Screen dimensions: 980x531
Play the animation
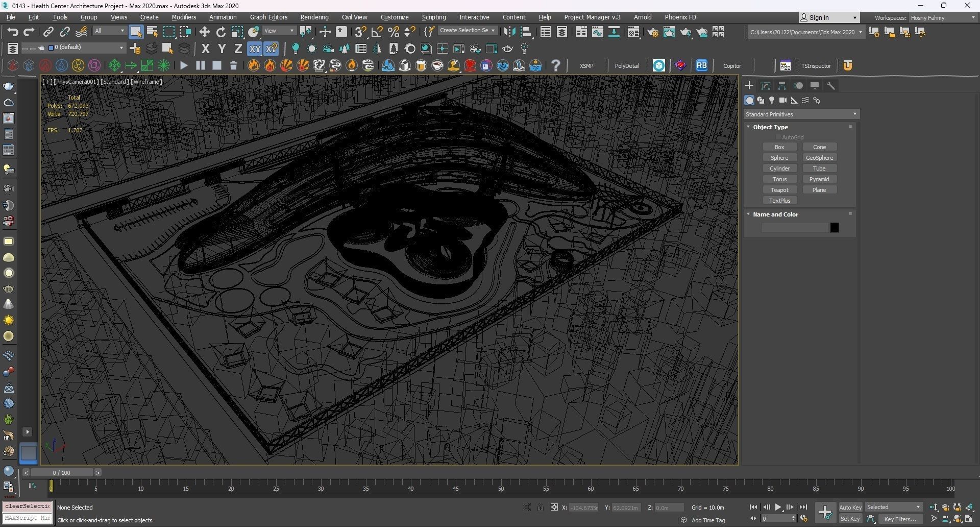tap(778, 508)
